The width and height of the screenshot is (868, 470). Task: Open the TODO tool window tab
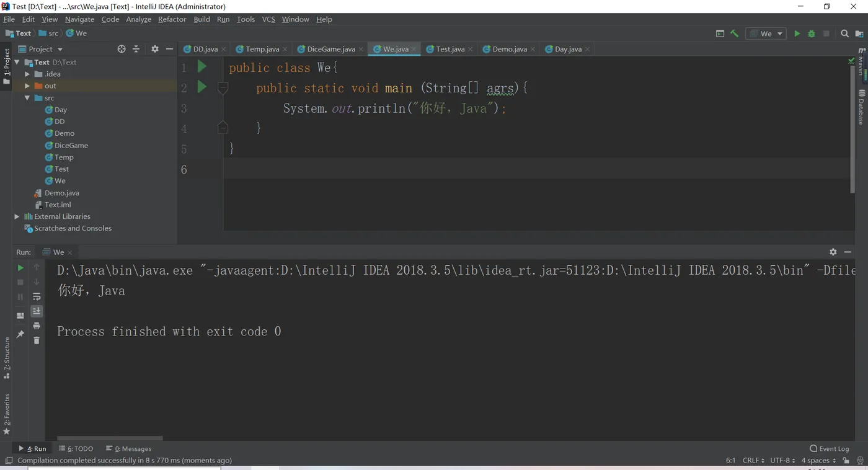tap(76, 448)
